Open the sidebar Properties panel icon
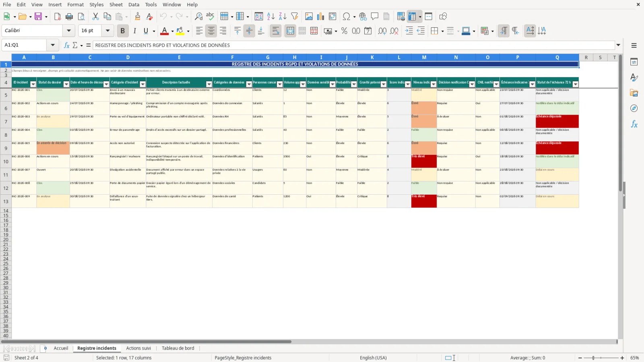The width and height of the screenshot is (644, 362). pyautogui.click(x=634, y=62)
